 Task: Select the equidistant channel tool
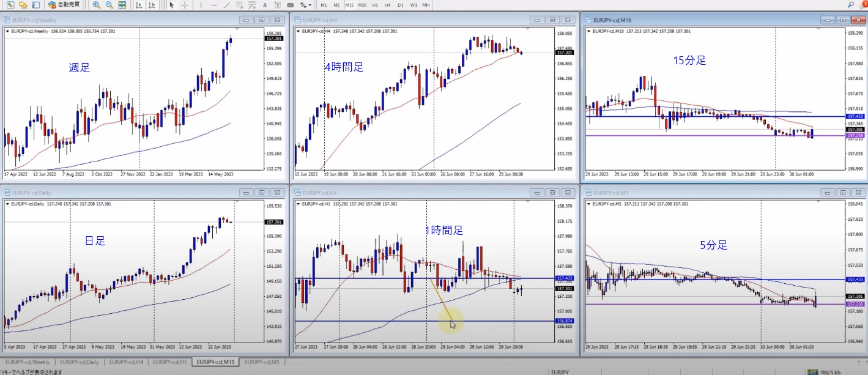(x=239, y=5)
